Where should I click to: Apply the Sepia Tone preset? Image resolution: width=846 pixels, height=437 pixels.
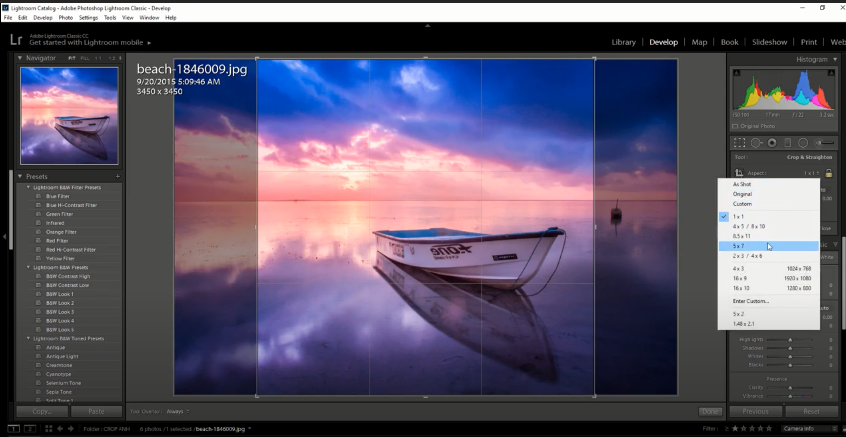coord(59,392)
